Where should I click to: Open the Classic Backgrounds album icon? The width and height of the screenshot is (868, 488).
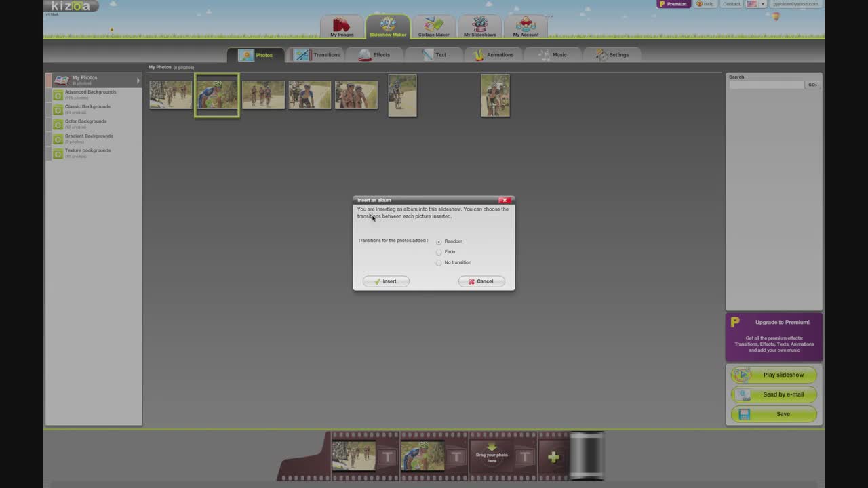[58, 110]
